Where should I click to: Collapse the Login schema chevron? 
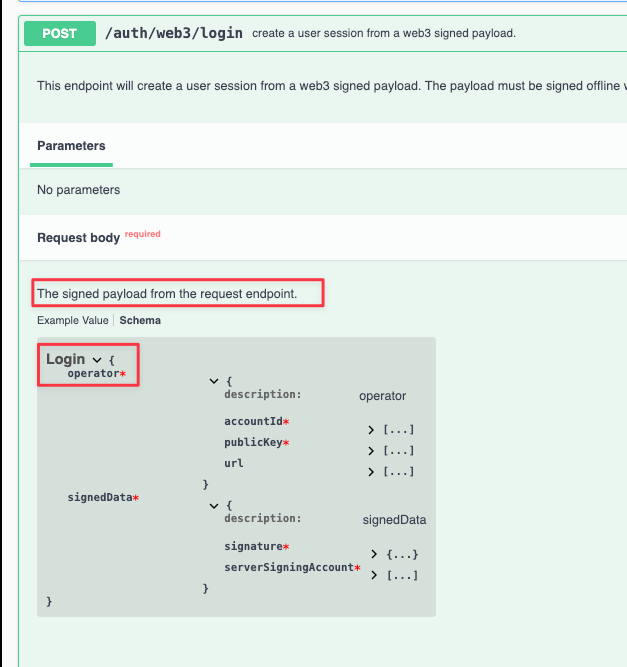coord(97,359)
